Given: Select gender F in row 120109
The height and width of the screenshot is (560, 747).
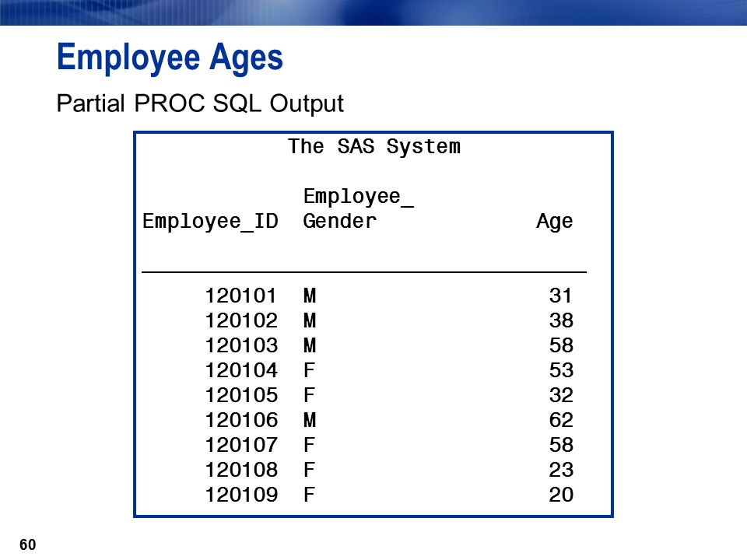Looking at the screenshot, I should tap(309, 495).
